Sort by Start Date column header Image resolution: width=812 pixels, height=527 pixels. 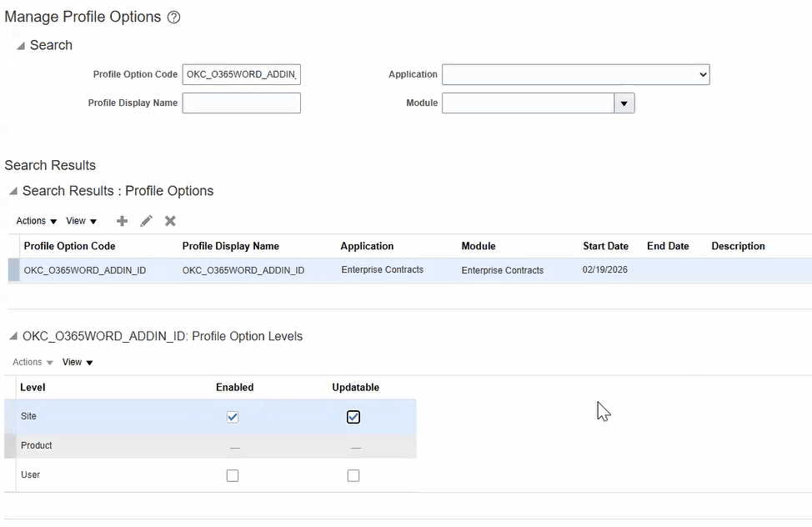pos(605,246)
